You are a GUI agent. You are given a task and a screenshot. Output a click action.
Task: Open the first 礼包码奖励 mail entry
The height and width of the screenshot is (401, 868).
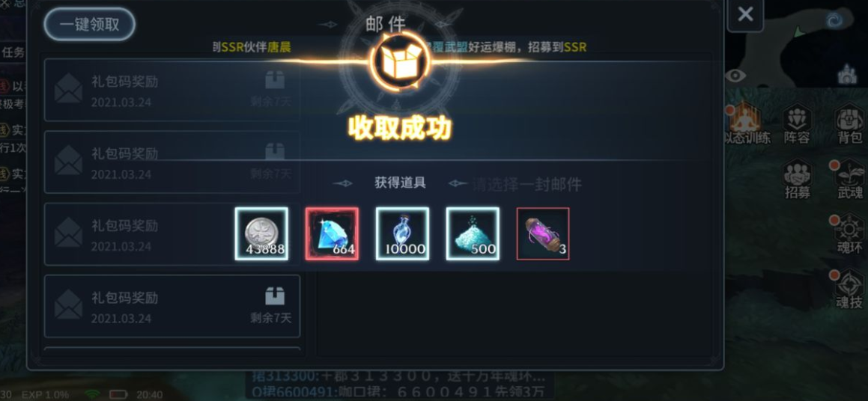point(172,90)
